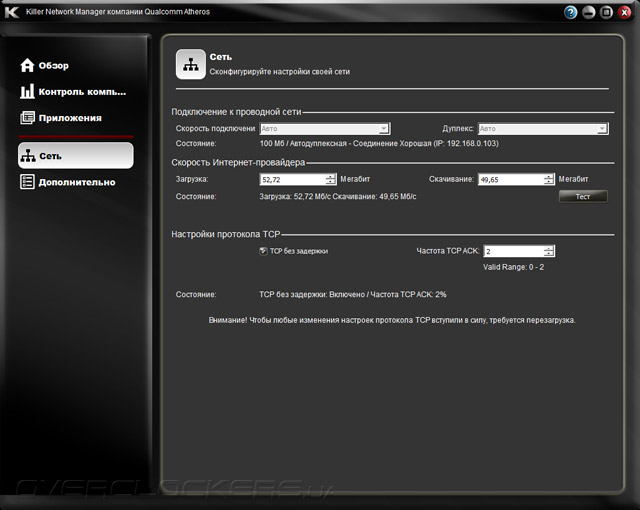
Task: Maximize the Killer Network Manager window
Action: pos(607,12)
